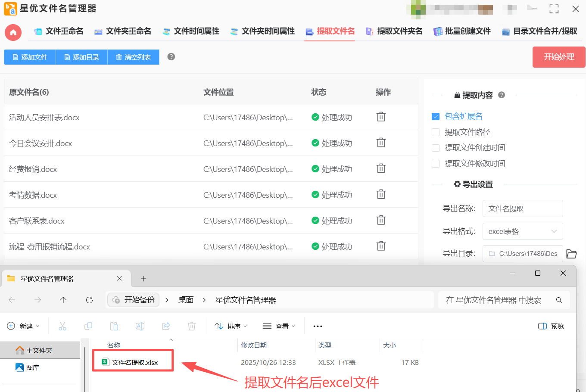Expand the 查看 view menu

click(279, 326)
